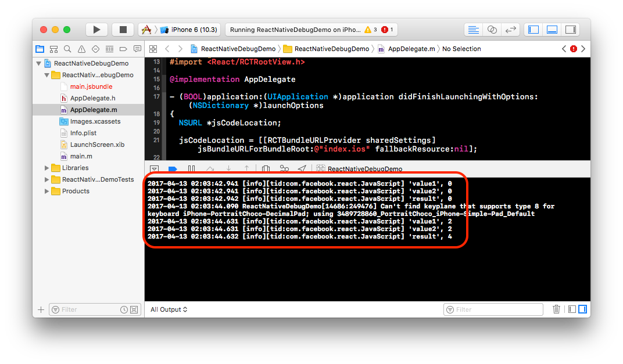Show the Symbol navigator
623x364 pixels.
click(x=53, y=49)
